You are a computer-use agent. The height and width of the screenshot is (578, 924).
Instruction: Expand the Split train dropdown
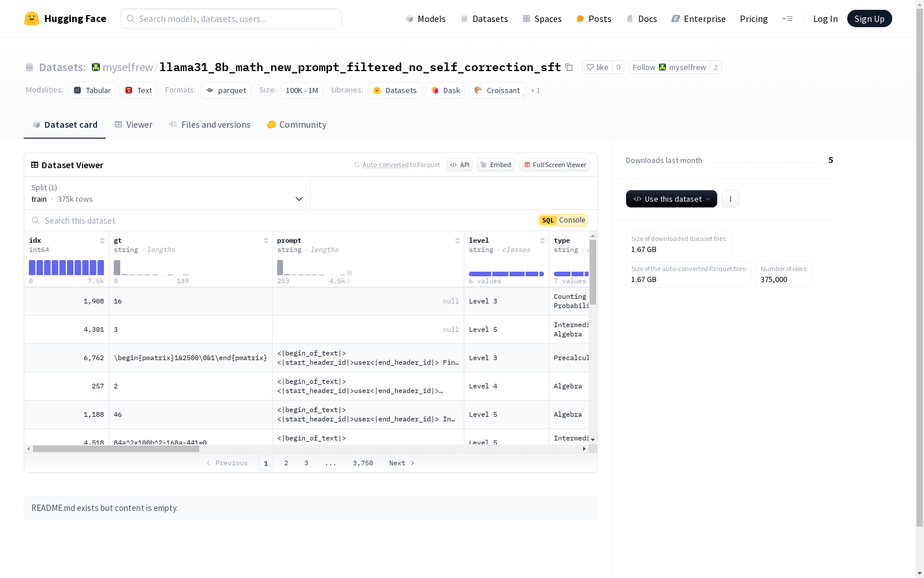pos(167,193)
